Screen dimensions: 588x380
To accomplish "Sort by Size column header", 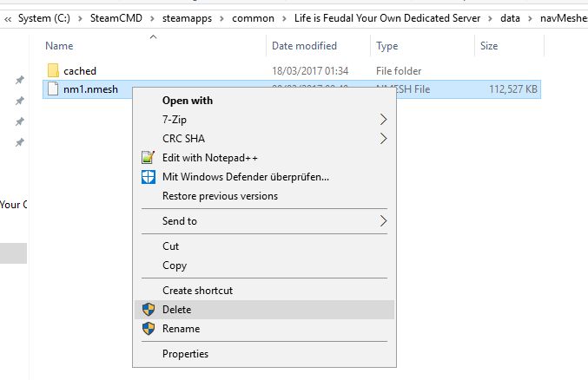I will tap(489, 46).
